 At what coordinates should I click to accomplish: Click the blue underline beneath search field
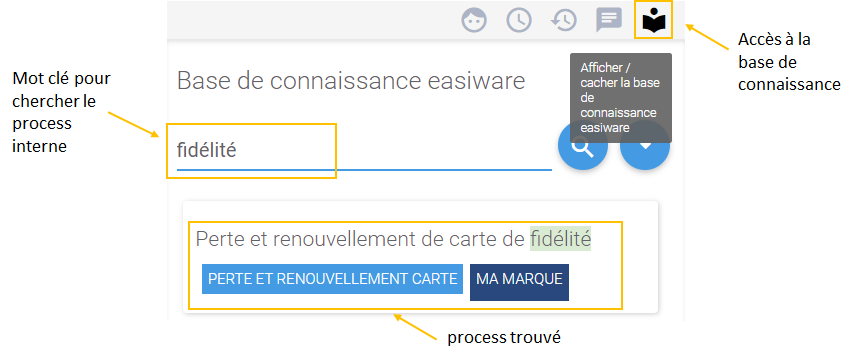pos(364,170)
